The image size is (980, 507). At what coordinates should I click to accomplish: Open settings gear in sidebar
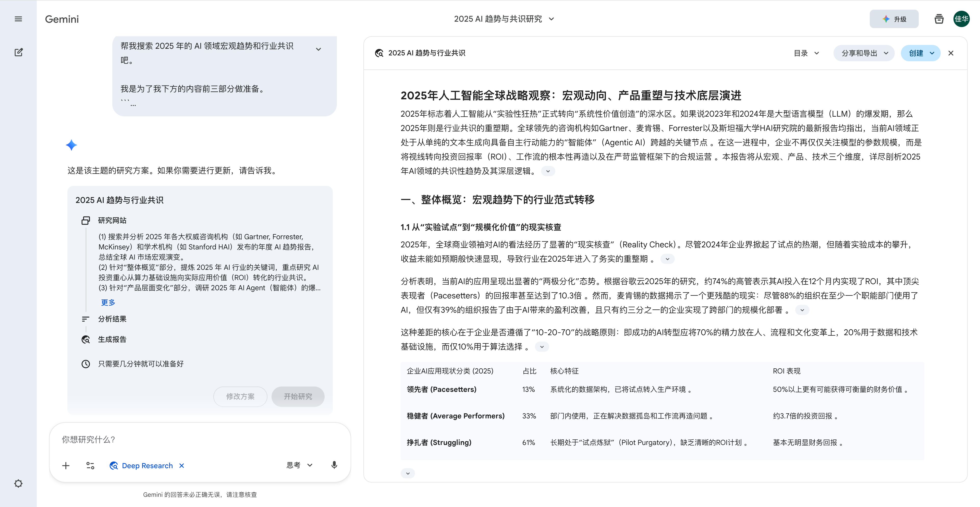click(18, 484)
